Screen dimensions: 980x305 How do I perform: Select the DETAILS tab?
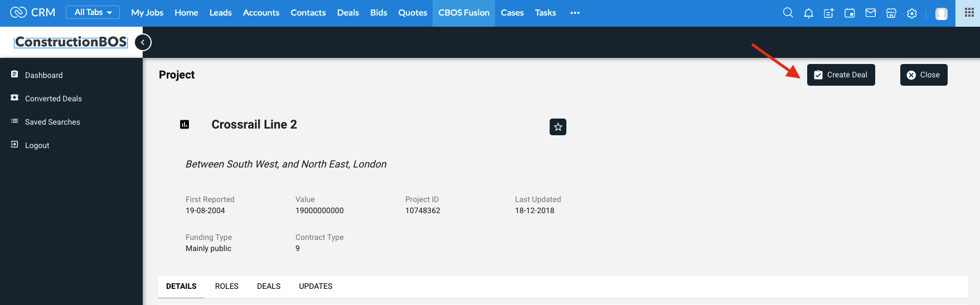(181, 286)
